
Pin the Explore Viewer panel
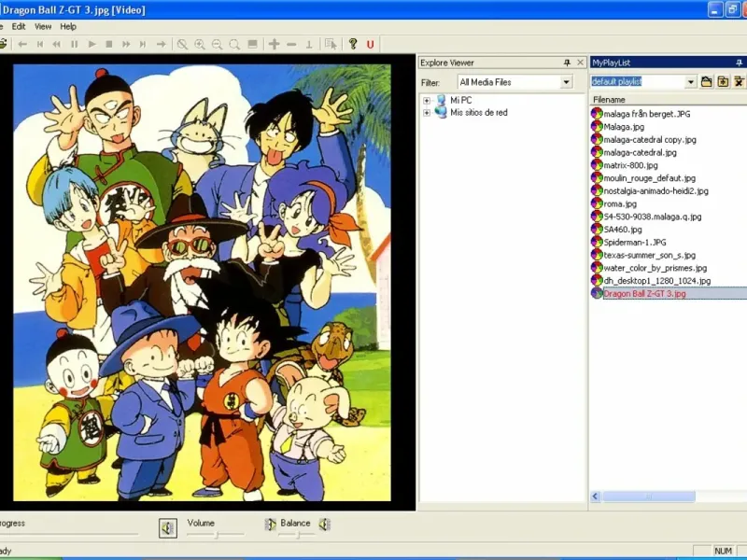pyautogui.click(x=567, y=63)
